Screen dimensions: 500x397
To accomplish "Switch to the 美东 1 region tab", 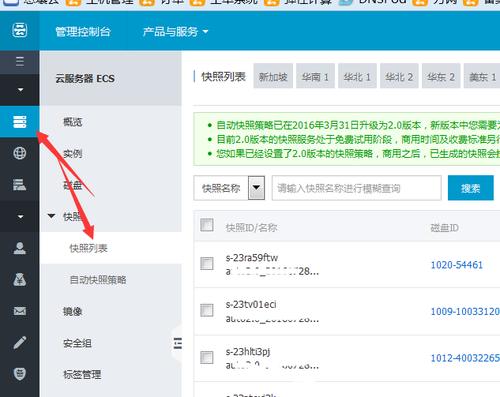I will (x=482, y=76).
